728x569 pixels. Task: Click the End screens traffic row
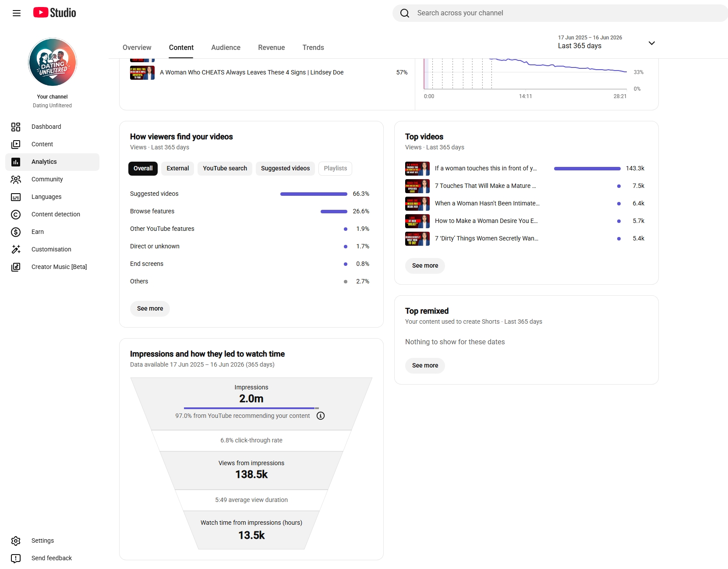point(250,264)
